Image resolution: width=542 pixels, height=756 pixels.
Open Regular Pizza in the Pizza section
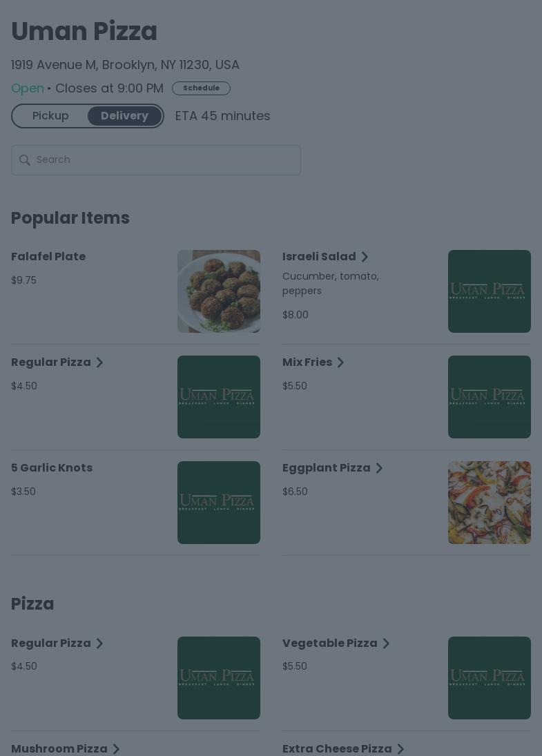tap(51, 643)
